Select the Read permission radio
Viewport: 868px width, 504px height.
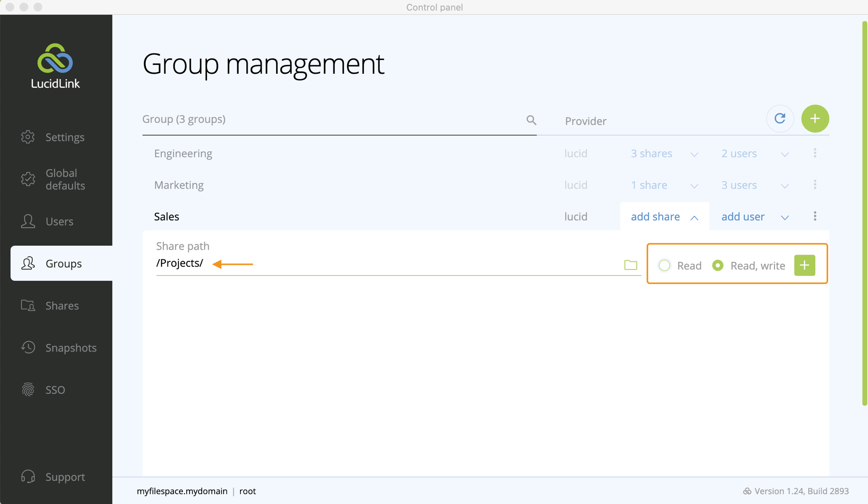665,265
